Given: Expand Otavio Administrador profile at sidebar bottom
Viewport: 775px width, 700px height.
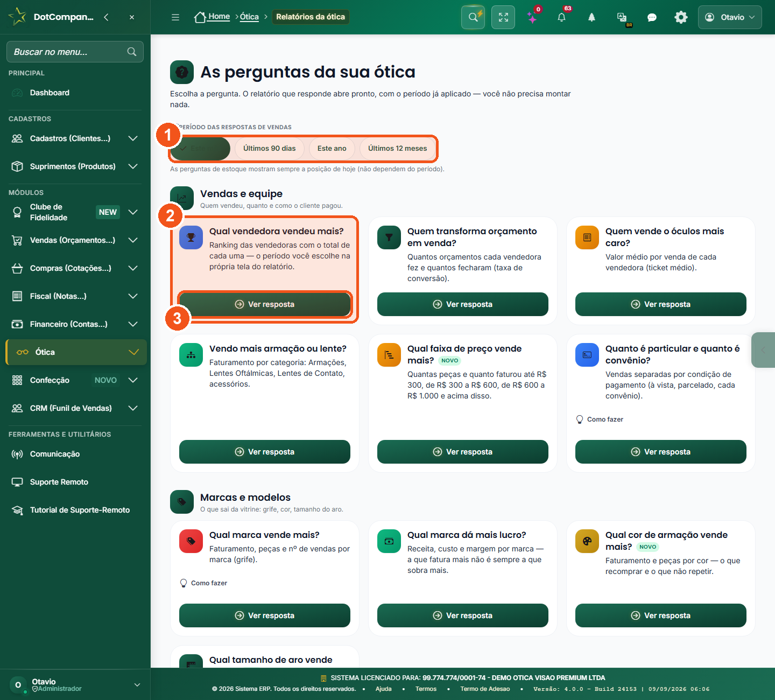Looking at the screenshot, I should pyautogui.click(x=75, y=685).
